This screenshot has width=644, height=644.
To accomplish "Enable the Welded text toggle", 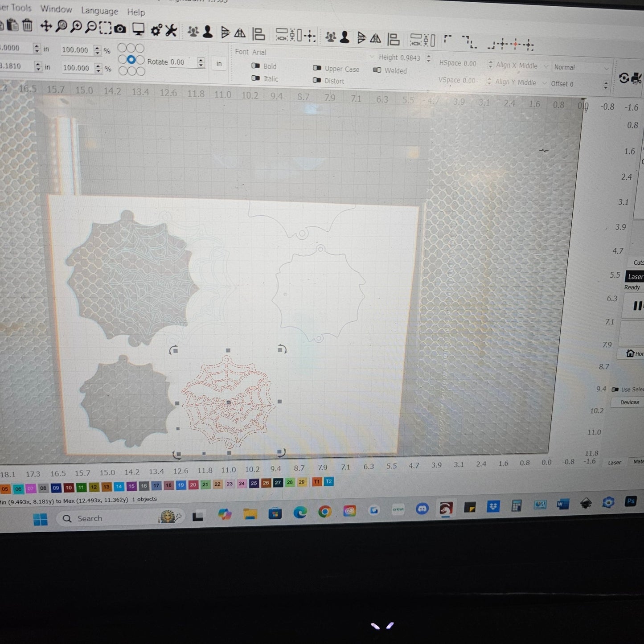I will click(377, 70).
